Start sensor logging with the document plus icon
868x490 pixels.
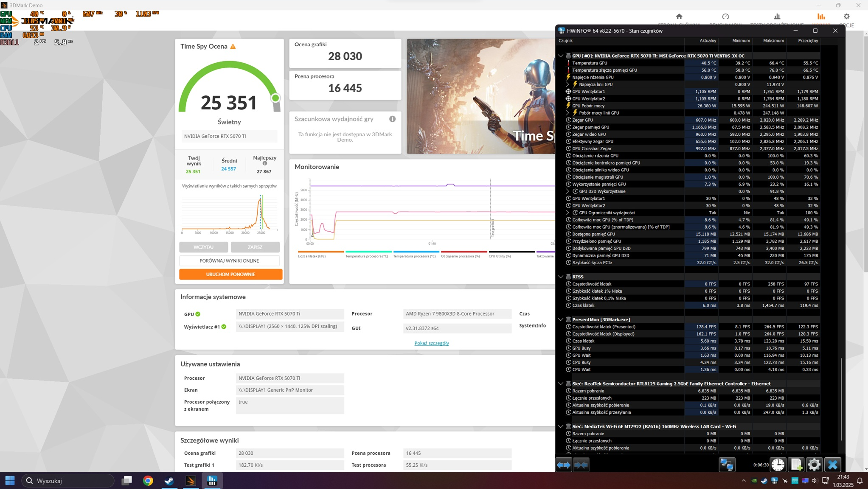(x=796, y=465)
